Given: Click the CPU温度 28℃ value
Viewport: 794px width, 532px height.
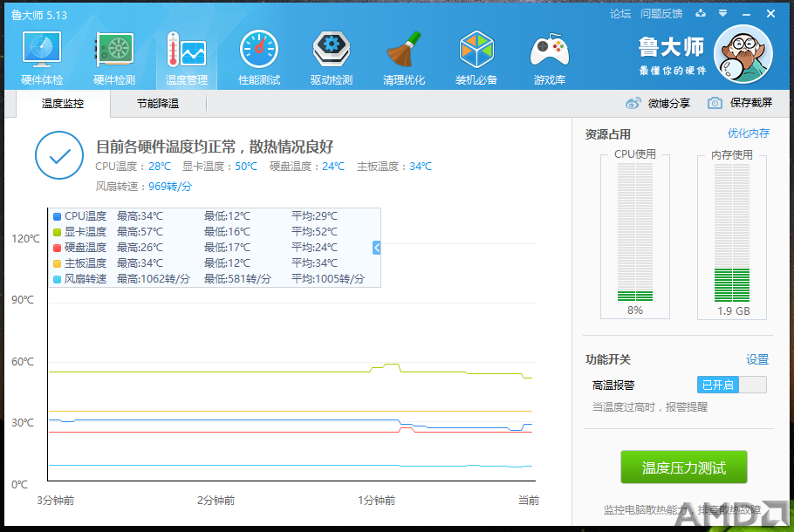Looking at the screenshot, I should point(160,167).
